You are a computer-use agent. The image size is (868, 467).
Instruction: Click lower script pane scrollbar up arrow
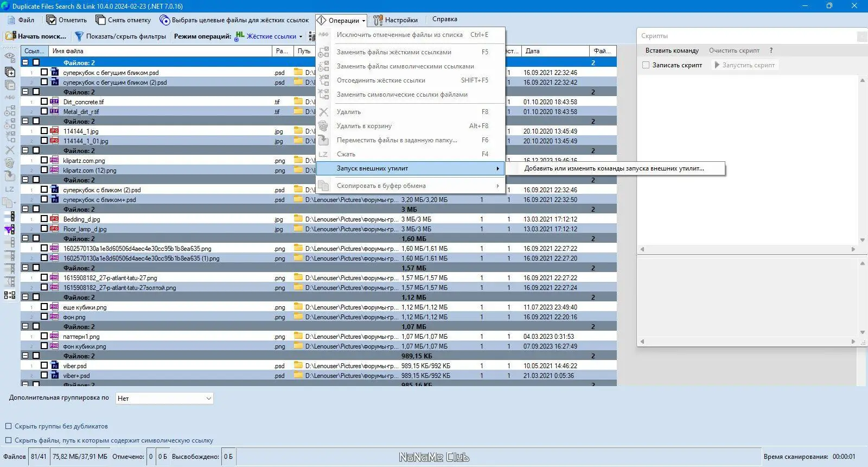coord(862,263)
